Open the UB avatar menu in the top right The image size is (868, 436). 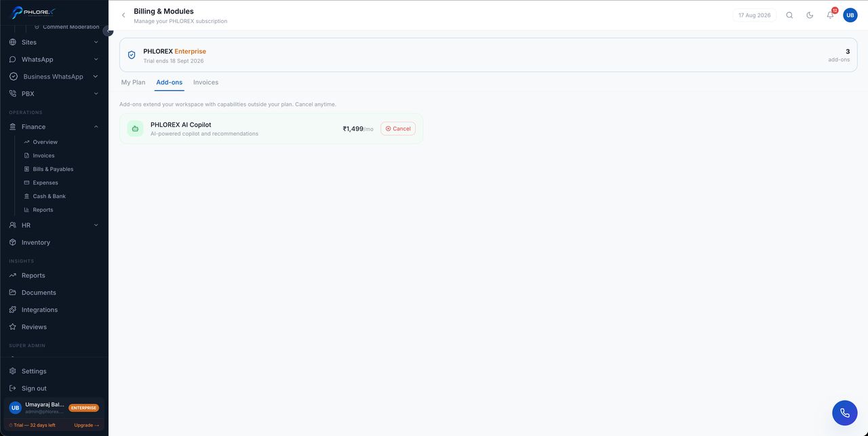[850, 15]
